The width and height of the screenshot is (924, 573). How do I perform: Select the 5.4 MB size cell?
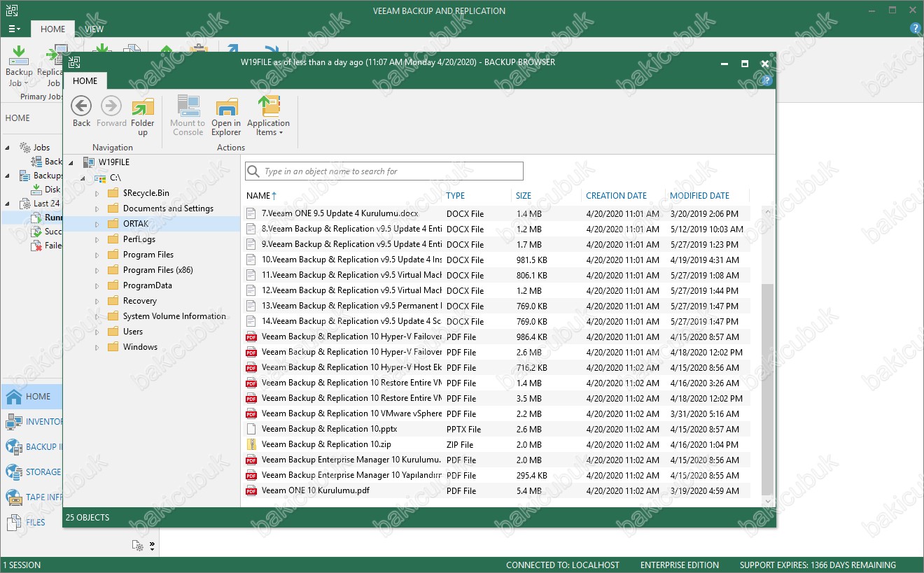[528, 490]
